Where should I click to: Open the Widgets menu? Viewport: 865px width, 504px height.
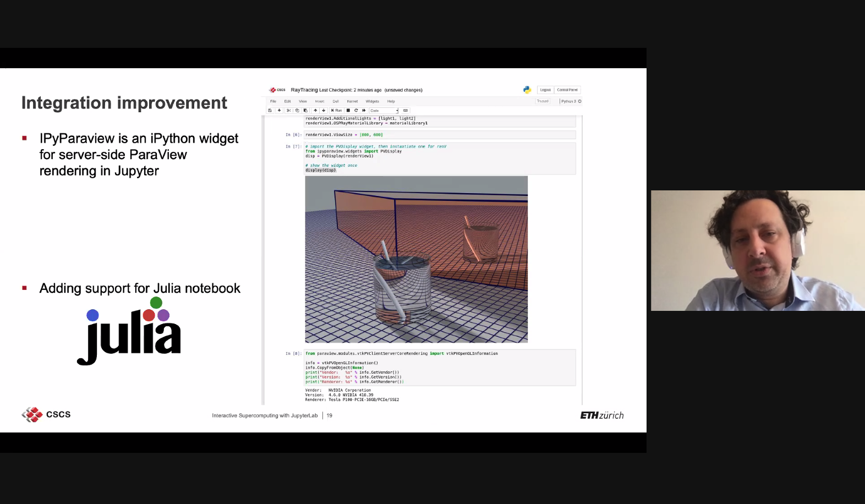(x=373, y=101)
